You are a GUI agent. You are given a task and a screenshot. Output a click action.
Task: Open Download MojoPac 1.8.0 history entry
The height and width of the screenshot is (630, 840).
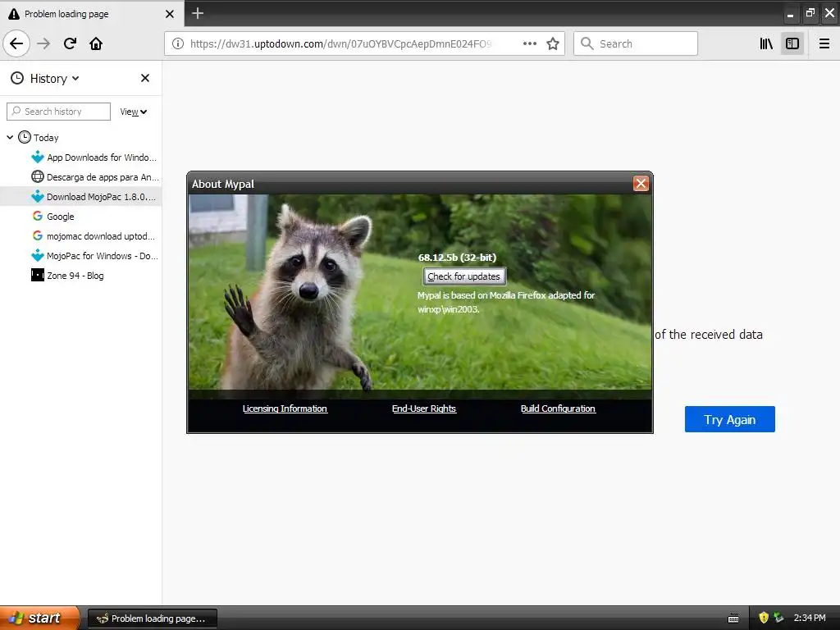click(x=81, y=197)
